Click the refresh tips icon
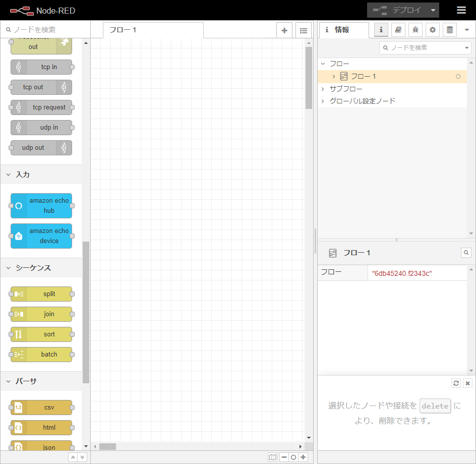Screen dimensions: 476x464 pos(456,383)
